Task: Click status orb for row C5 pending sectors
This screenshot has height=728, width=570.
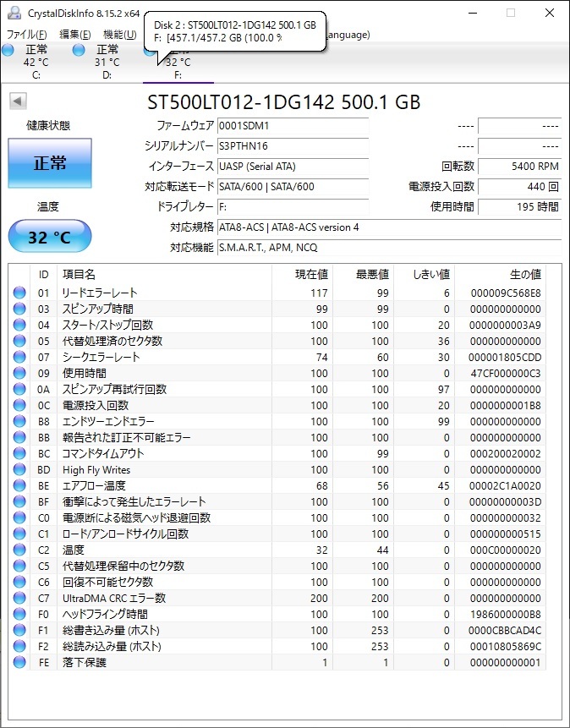Action: (x=19, y=566)
